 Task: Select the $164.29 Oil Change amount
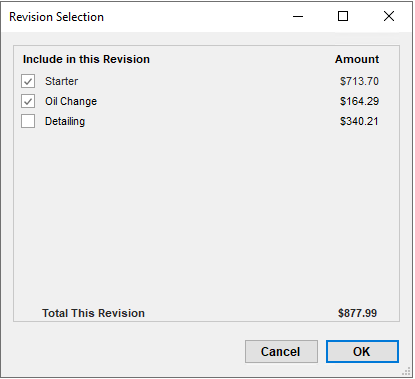tap(359, 101)
